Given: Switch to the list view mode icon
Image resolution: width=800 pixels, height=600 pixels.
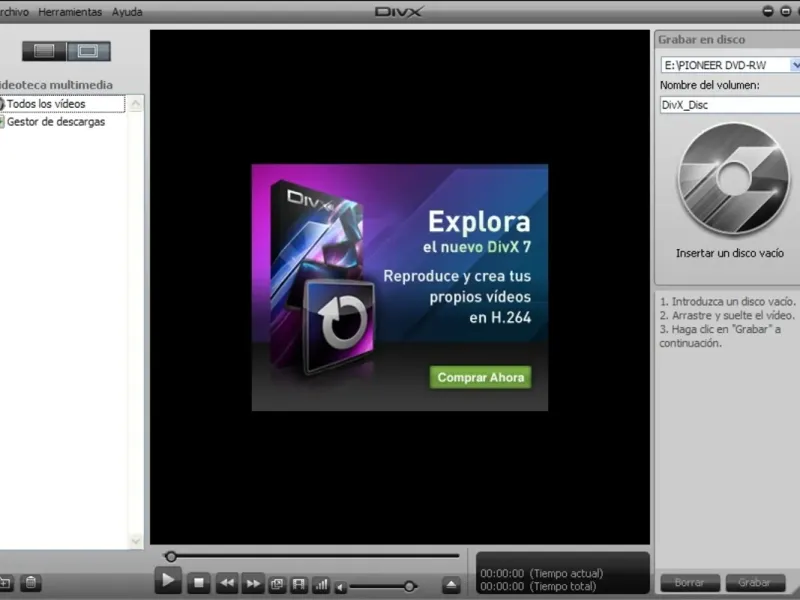Looking at the screenshot, I should tap(44, 51).
